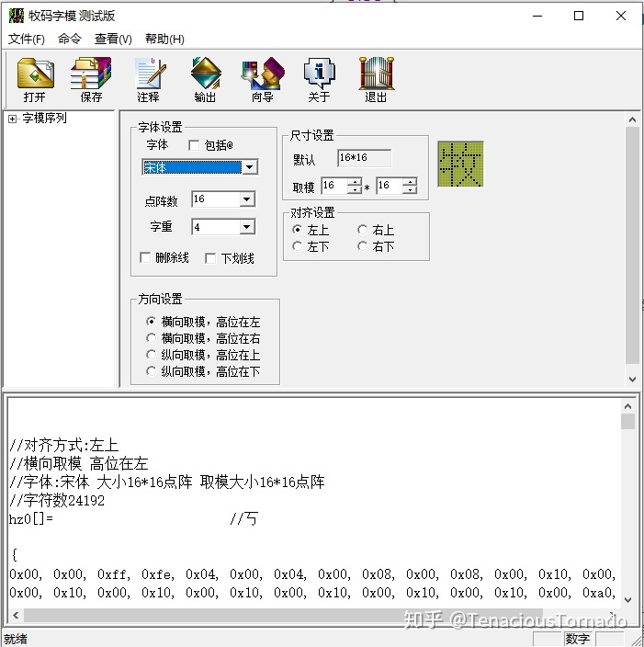This screenshot has height=647, width=644.
Task: Open the 关于 (About) toolbar icon
Action: (319, 80)
